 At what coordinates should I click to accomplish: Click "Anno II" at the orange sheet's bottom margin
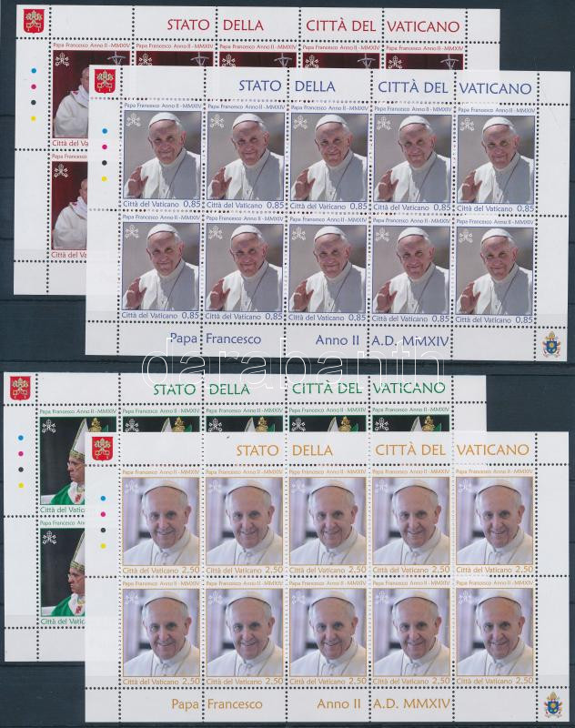point(338,703)
